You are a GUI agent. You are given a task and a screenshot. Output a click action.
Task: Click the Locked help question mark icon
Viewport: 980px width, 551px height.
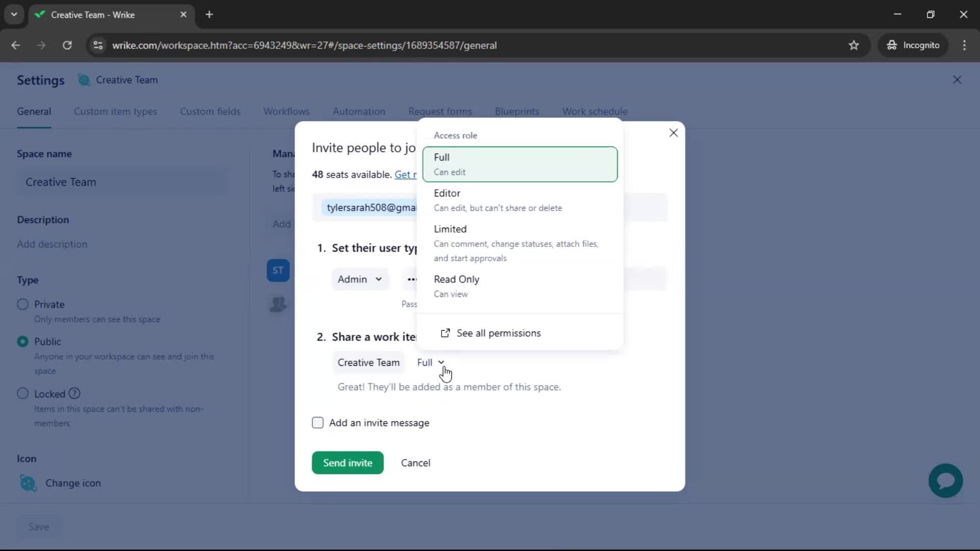click(x=75, y=394)
